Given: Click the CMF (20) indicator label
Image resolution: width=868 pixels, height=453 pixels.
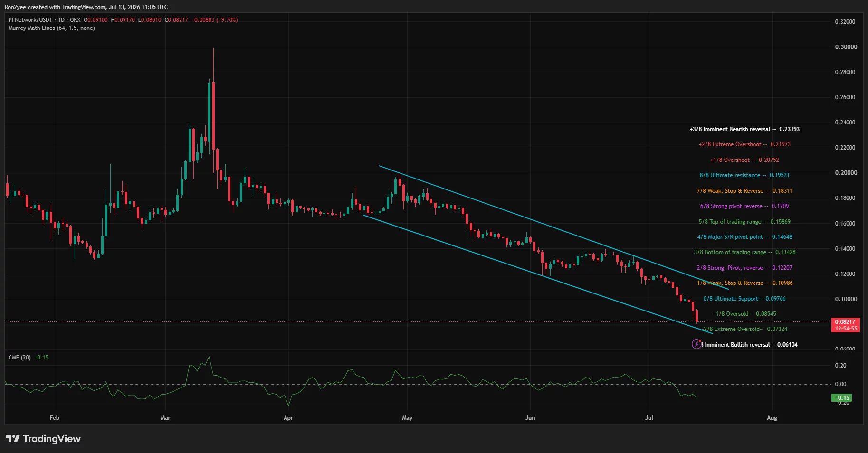Looking at the screenshot, I should (19, 358).
